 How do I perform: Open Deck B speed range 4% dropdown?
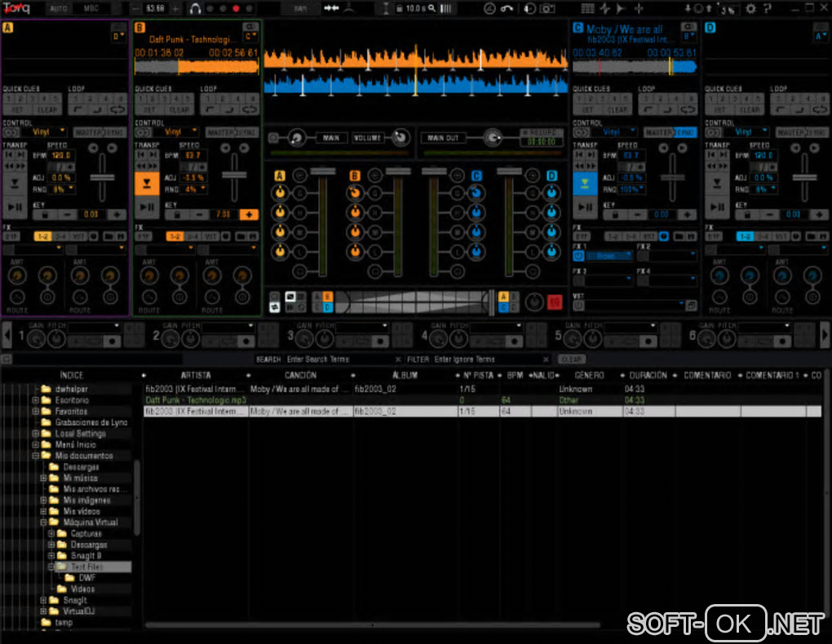coord(195,189)
